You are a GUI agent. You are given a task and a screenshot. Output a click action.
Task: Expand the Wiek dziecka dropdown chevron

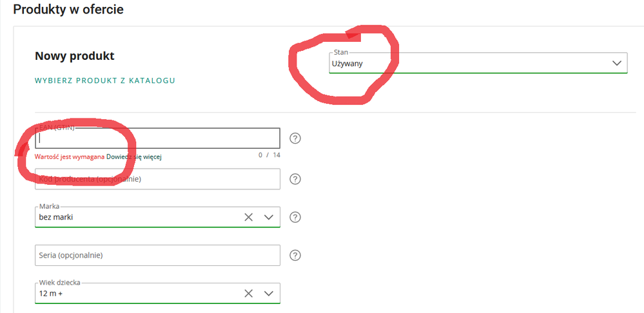tap(269, 294)
